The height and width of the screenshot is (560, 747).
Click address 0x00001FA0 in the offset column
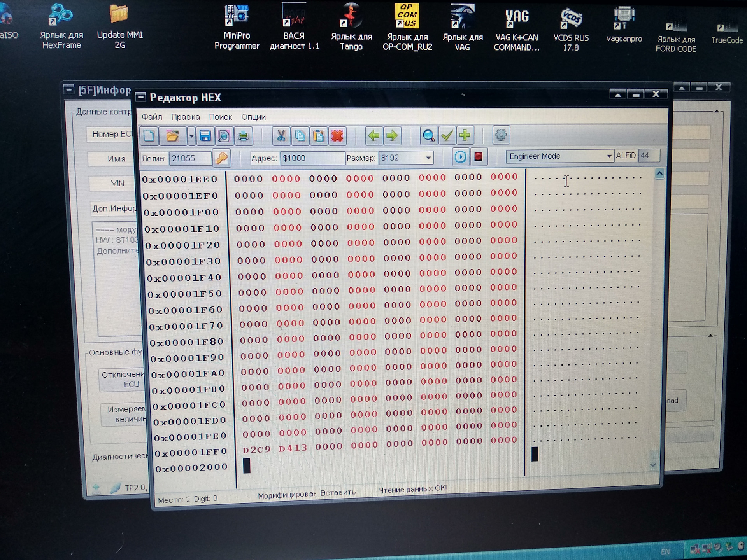pyautogui.click(x=188, y=374)
